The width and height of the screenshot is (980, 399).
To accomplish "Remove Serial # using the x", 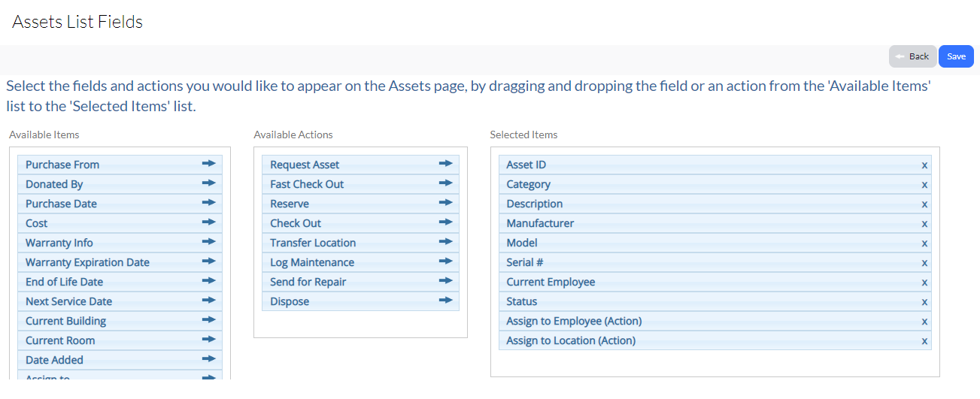I will (924, 263).
